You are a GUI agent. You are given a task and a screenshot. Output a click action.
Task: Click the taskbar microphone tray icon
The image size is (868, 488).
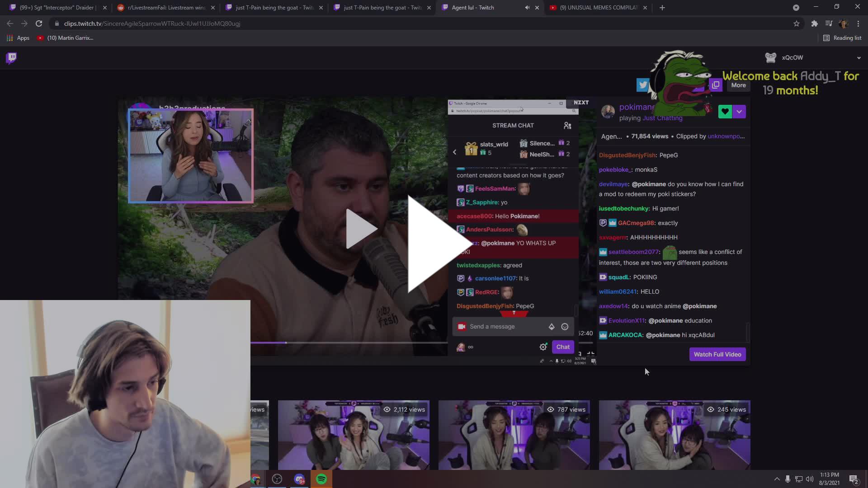788,479
